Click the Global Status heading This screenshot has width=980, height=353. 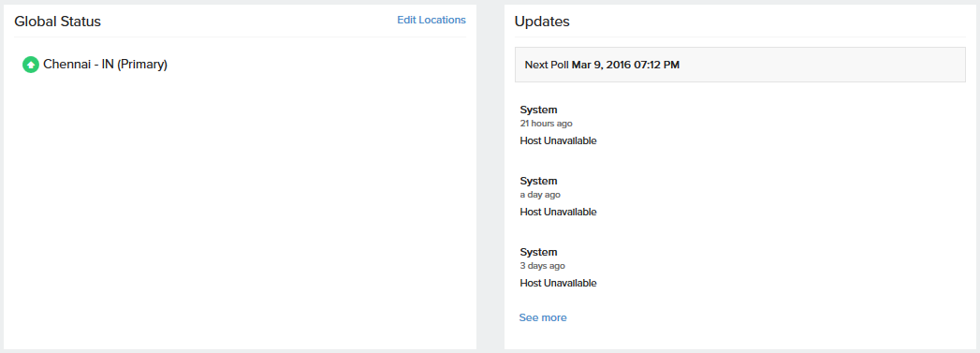tap(57, 22)
